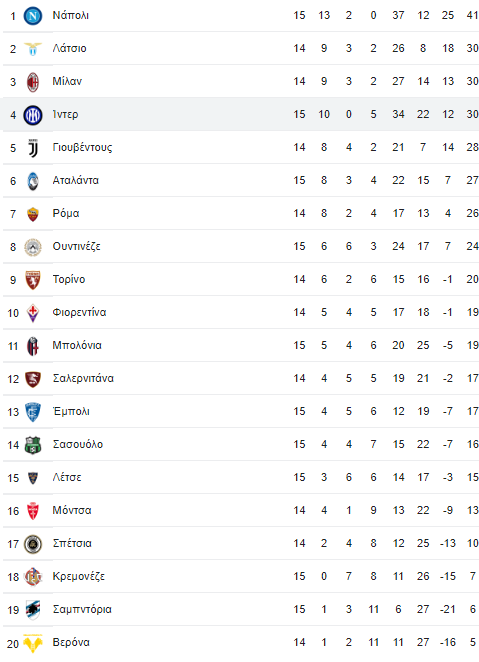Viewport: 479px width, 662px height.
Task: Click the Atalanta crest icon
Action: pos(33,181)
